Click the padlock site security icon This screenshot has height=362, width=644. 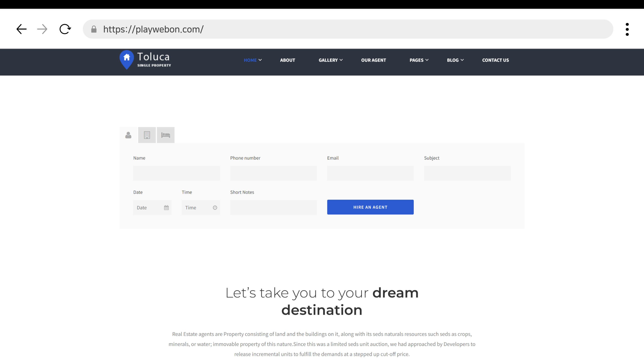tap(94, 29)
